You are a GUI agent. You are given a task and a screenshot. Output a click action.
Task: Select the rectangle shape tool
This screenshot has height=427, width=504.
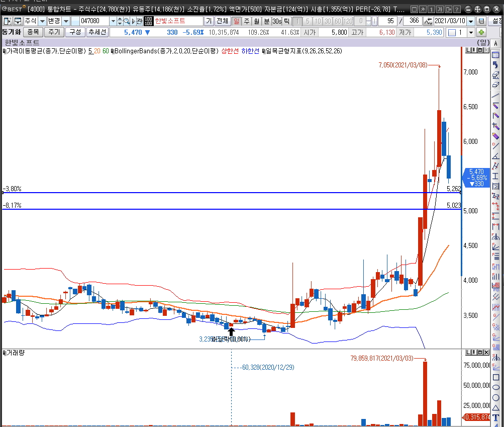pos(495,377)
